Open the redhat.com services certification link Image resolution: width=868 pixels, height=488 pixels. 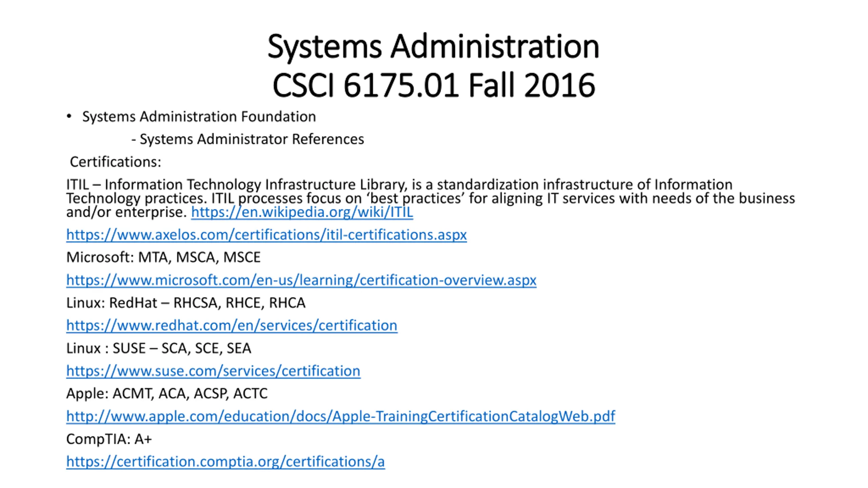pyautogui.click(x=232, y=326)
